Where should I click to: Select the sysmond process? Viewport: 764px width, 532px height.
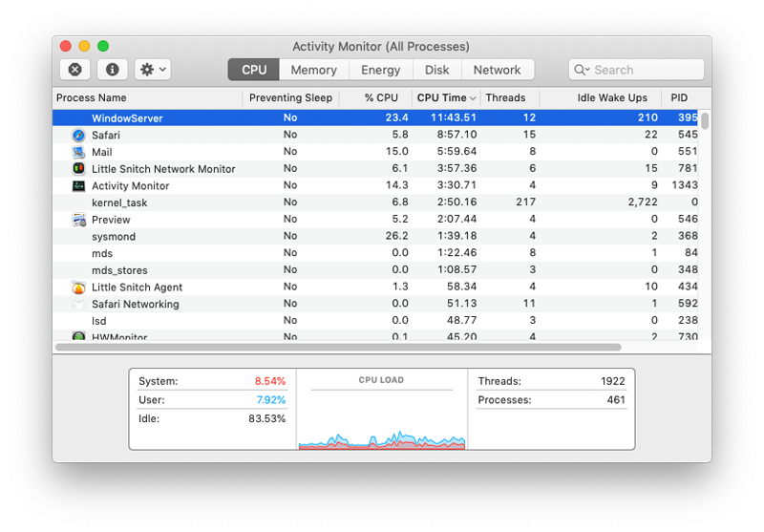tap(114, 236)
